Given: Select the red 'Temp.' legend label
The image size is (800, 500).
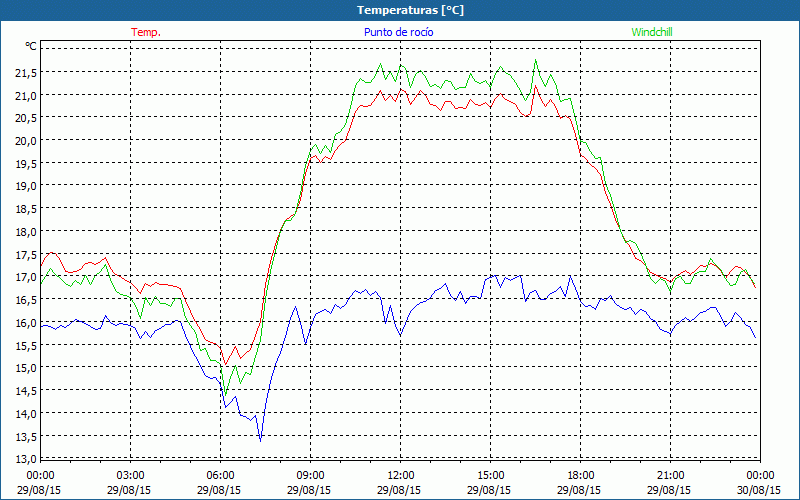Looking at the screenshot, I should click(x=146, y=32).
